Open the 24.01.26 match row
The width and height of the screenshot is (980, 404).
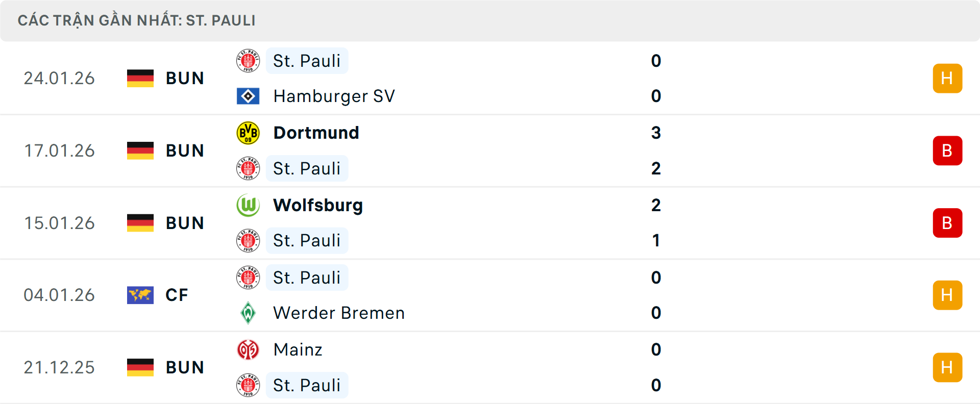[x=490, y=78]
